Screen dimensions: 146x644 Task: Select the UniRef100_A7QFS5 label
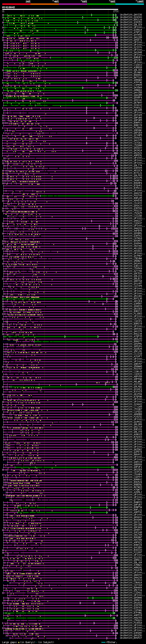(x=131, y=336)
